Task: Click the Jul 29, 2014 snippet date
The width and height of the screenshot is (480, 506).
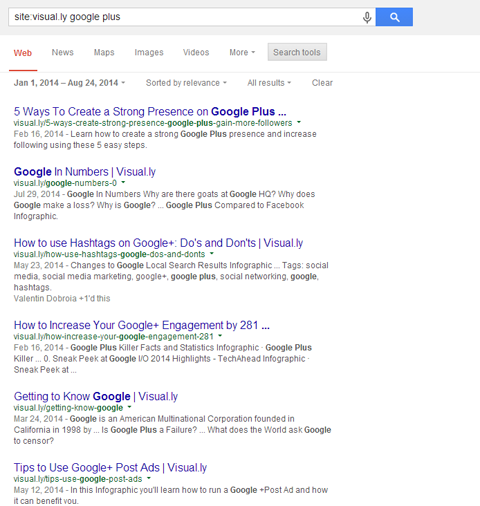Action: 37,194
